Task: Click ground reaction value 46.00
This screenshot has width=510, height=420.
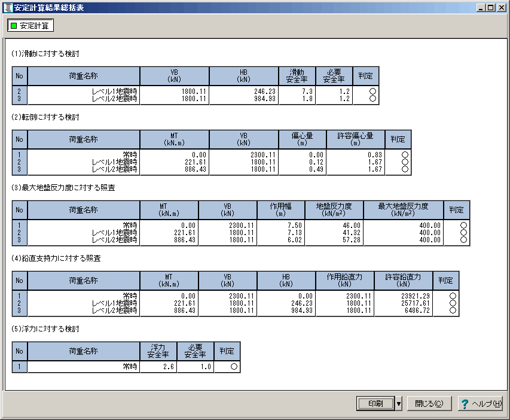Action: pos(352,226)
